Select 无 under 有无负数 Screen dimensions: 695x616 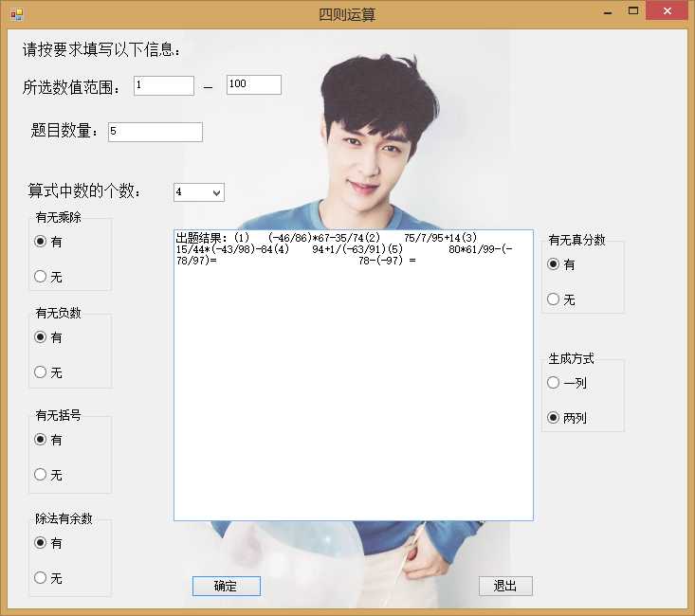click(x=47, y=372)
